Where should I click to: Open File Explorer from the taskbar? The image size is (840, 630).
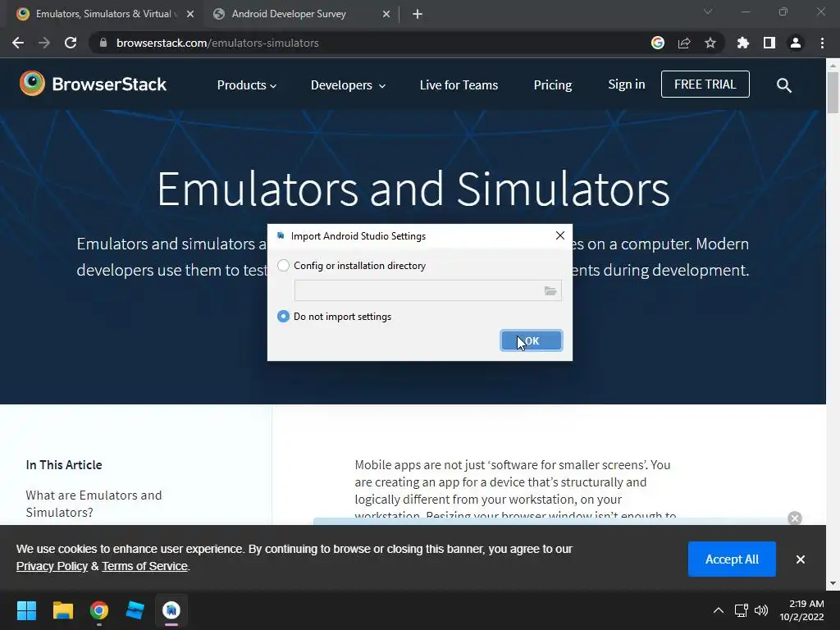(x=62, y=610)
